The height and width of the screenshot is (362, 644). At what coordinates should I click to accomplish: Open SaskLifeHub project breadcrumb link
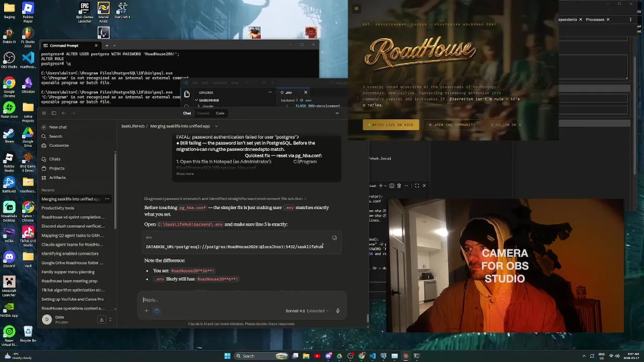click(133, 126)
